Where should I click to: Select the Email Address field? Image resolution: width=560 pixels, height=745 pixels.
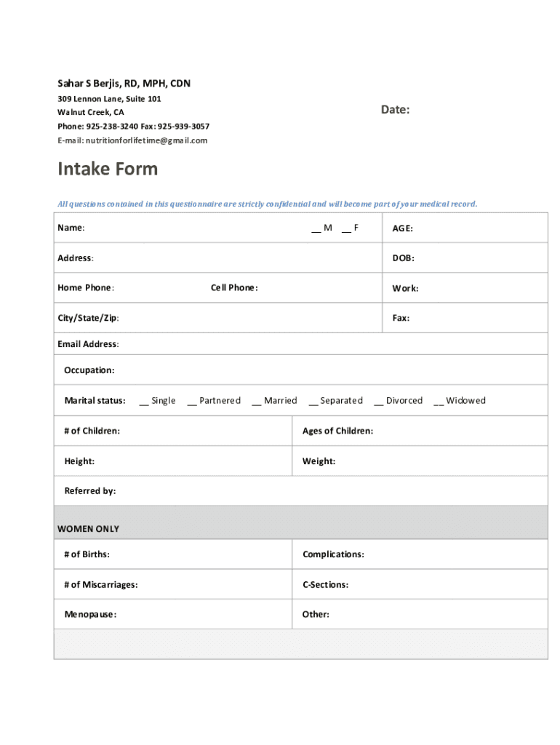tap(327, 344)
